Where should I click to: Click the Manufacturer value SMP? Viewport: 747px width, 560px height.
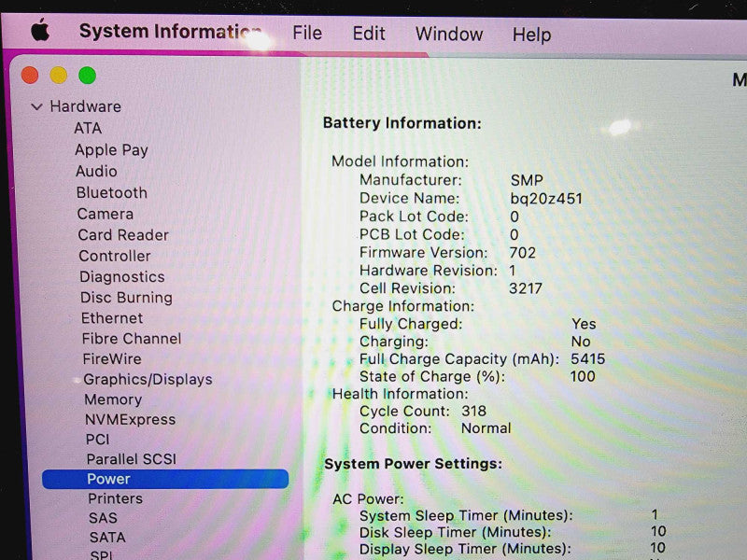(x=527, y=180)
